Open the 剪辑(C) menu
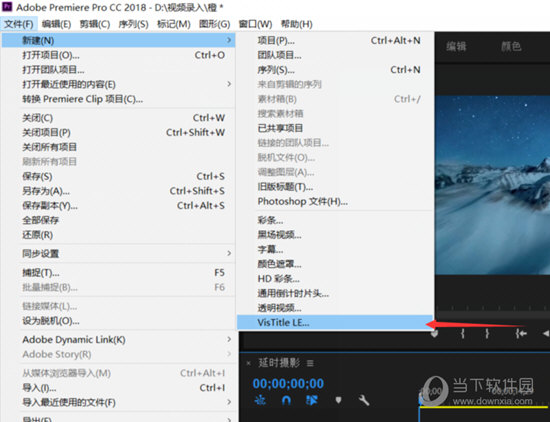Screen dimensions: 550x422 (95, 24)
